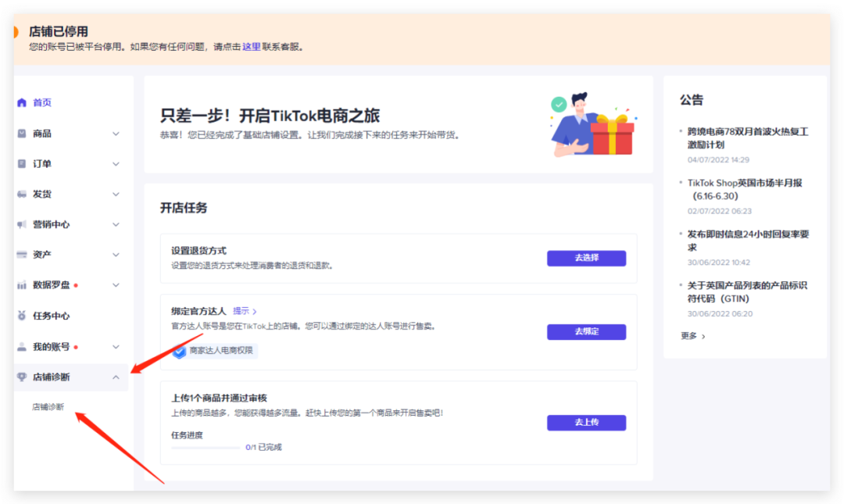Click the 设置退货方式 task title
The width and height of the screenshot is (844, 504).
[x=198, y=250]
